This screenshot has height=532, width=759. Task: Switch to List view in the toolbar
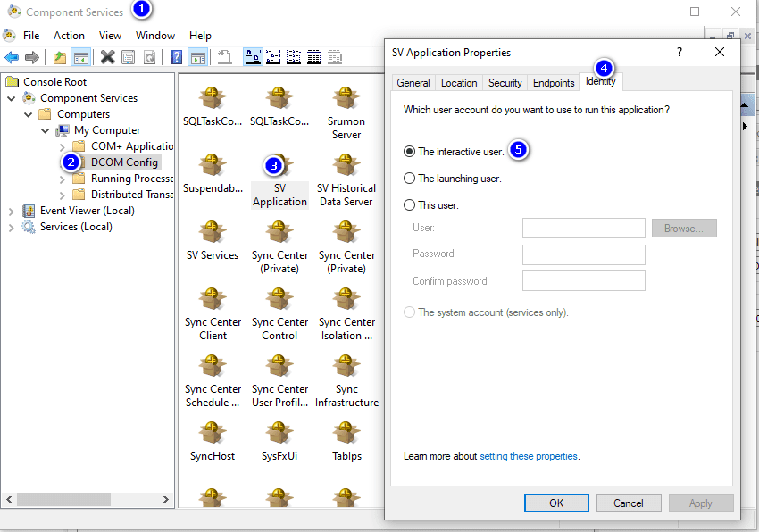click(x=294, y=58)
